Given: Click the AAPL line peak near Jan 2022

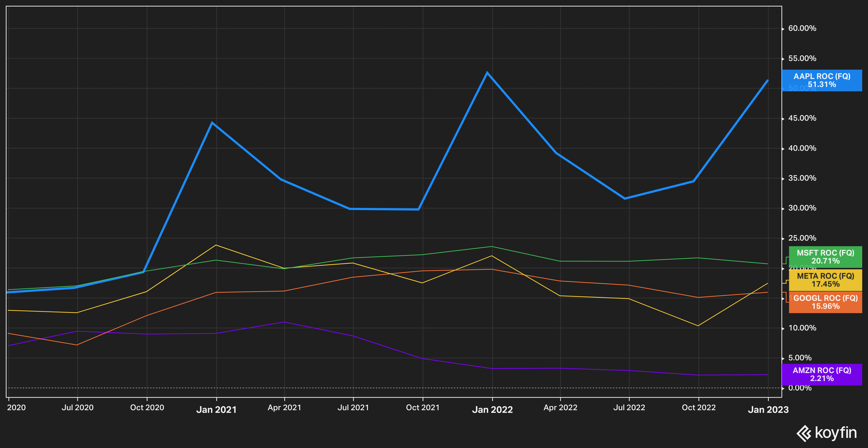Looking at the screenshot, I should click(487, 72).
